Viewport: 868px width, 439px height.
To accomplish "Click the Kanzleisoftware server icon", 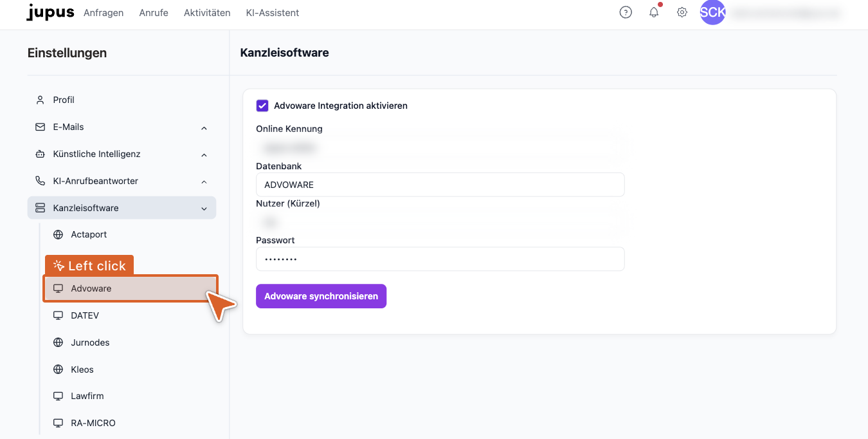I will [40, 208].
